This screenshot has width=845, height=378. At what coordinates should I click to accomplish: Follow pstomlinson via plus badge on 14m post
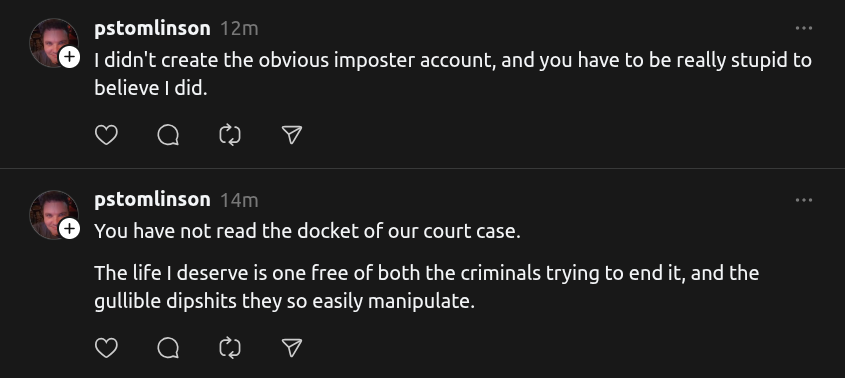pos(70,229)
